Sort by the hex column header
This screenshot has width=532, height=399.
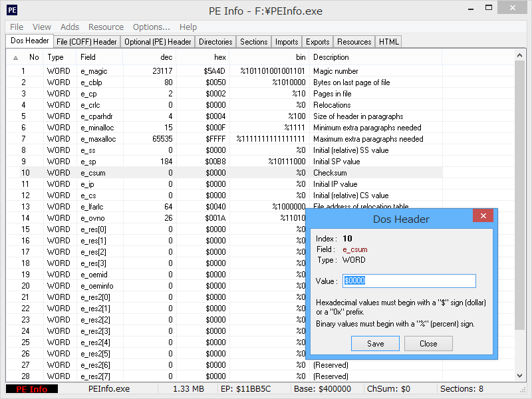(203, 57)
